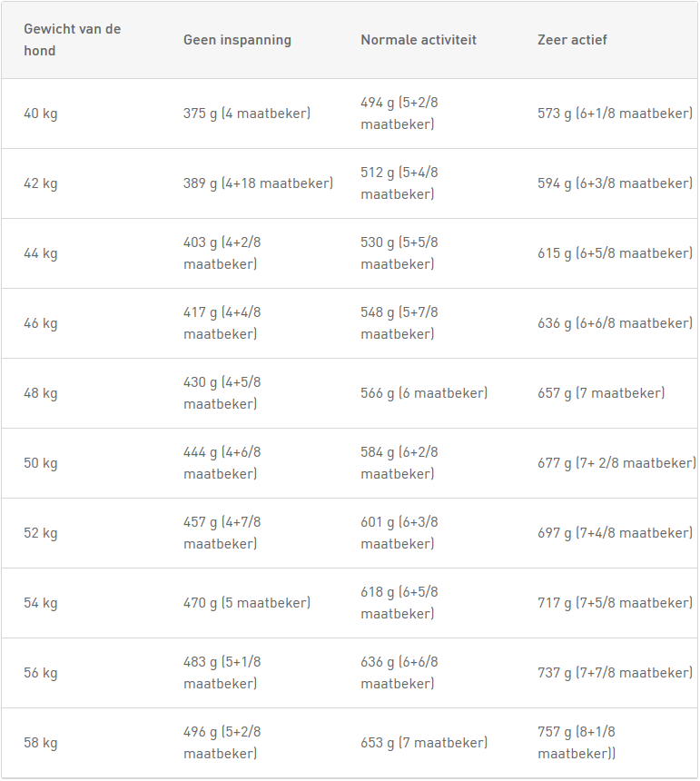Image resolution: width=700 pixels, height=781 pixels.
Task: Select the 'Zeer actief' column header
Action: [572, 40]
